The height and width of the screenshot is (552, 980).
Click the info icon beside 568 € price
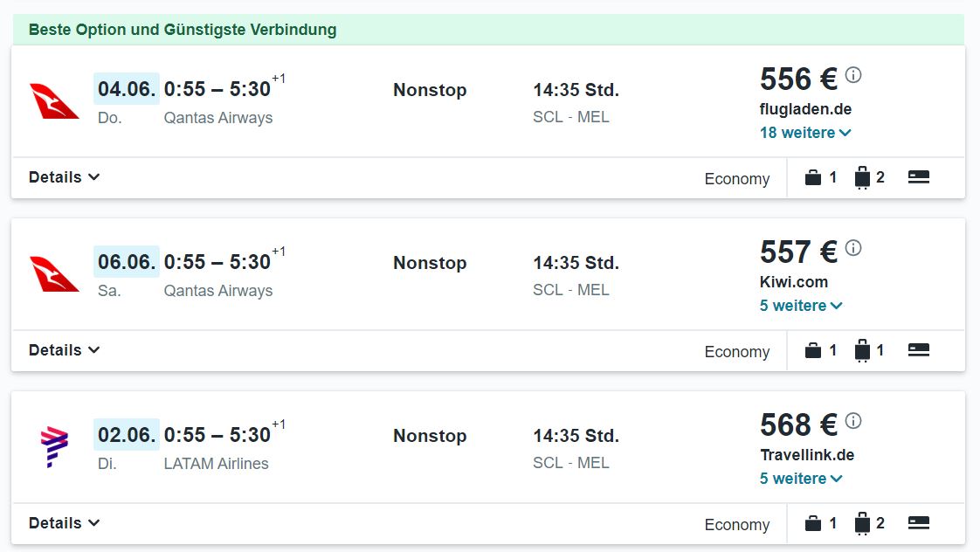coord(853,421)
